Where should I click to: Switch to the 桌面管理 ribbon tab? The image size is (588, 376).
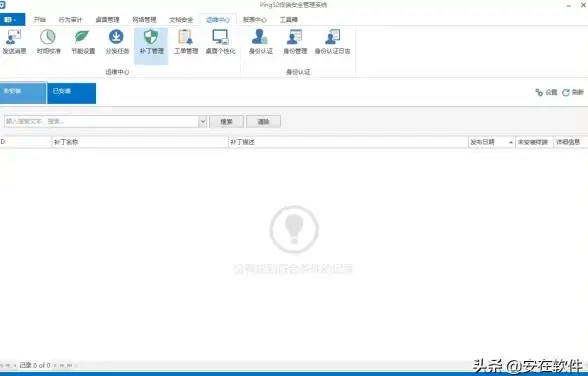(107, 19)
